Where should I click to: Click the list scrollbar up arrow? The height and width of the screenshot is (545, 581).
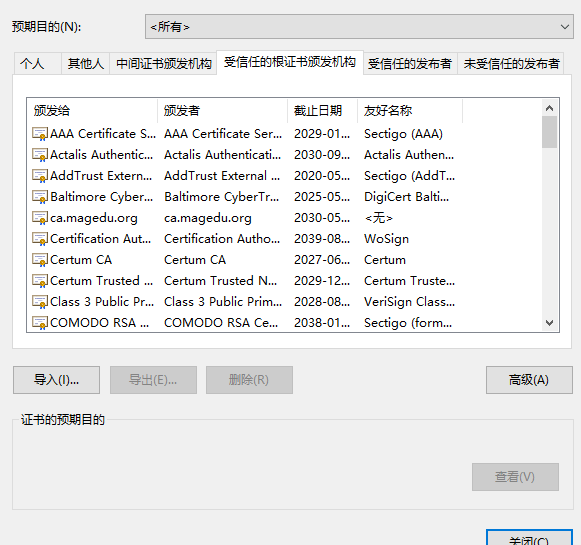pyautogui.click(x=550, y=108)
